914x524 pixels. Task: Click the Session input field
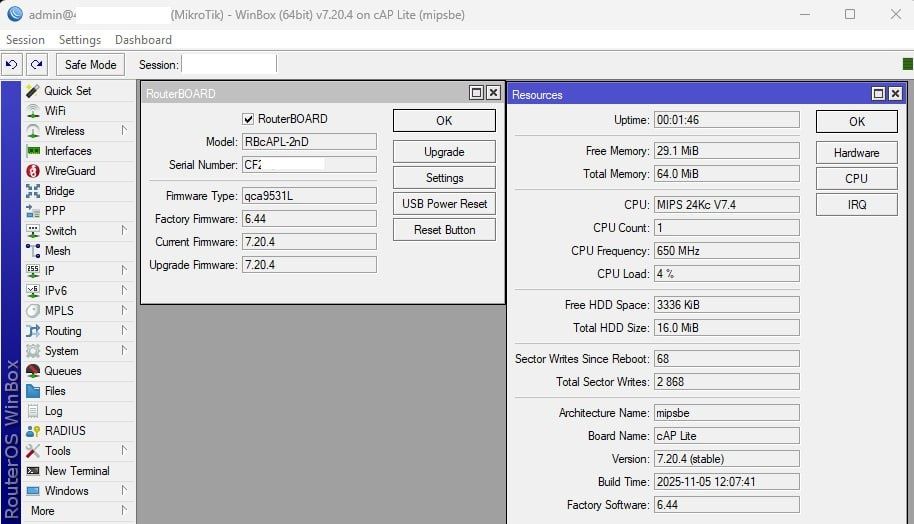click(228, 64)
